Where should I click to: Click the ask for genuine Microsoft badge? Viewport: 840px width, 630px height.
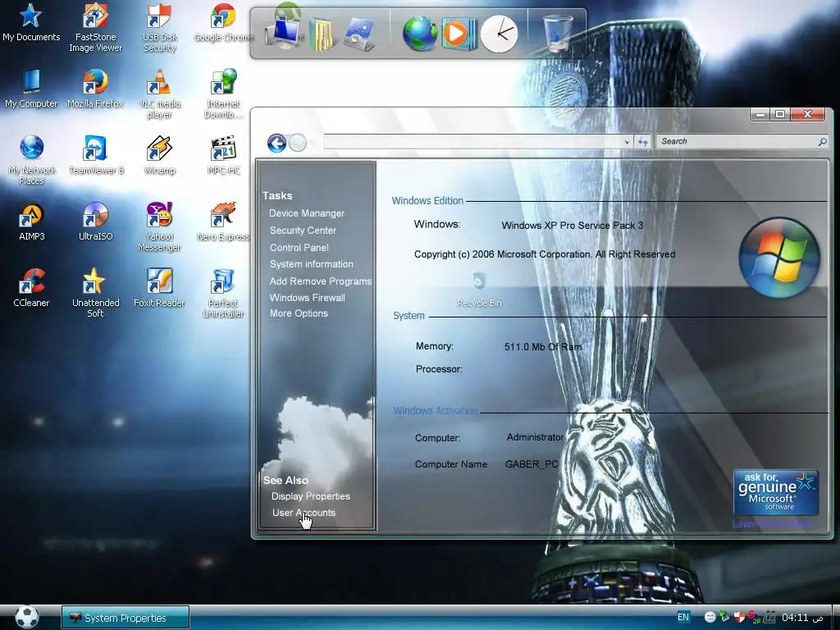click(776, 493)
